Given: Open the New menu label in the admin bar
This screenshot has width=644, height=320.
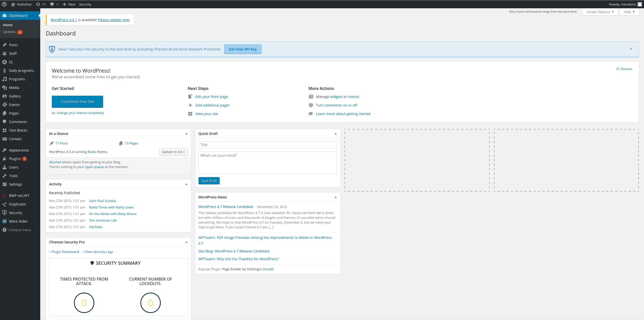Looking at the screenshot, I should tap(72, 4).
